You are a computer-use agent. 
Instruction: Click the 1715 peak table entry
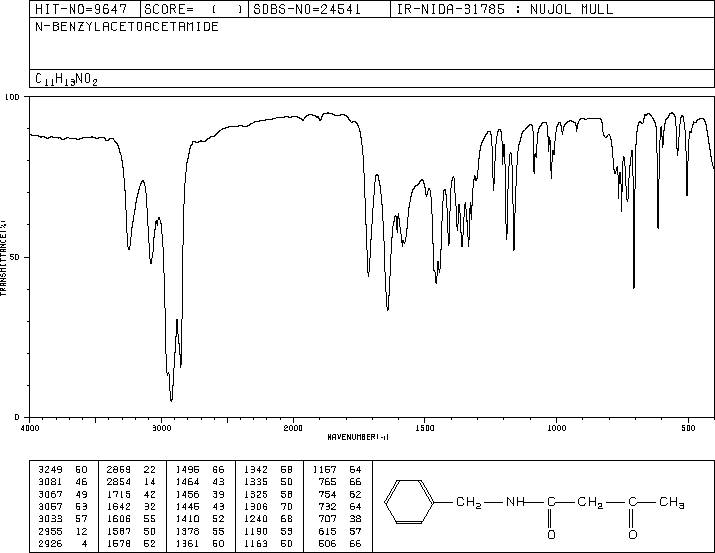pyautogui.click(x=119, y=494)
